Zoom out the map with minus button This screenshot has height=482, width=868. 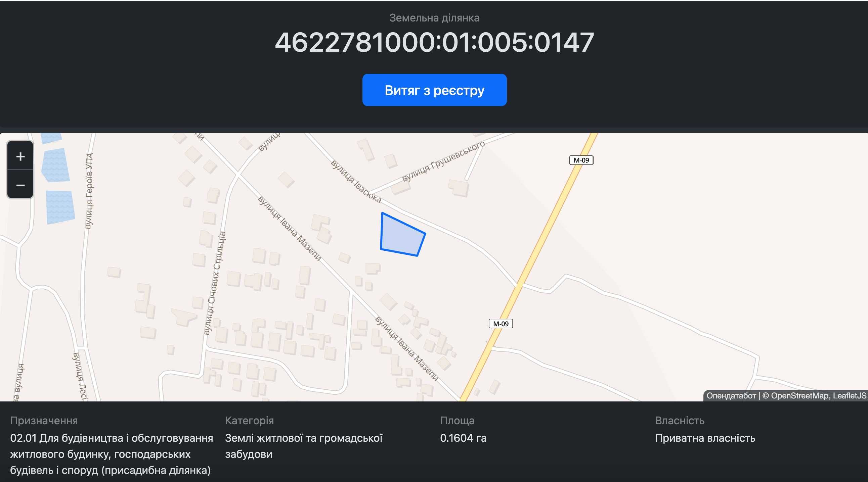[20, 185]
